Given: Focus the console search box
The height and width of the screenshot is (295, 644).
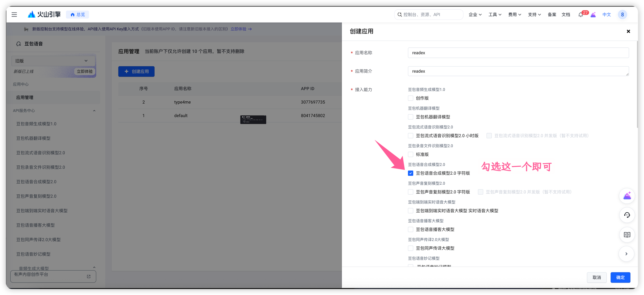Looking at the screenshot, I should click(429, 14).
